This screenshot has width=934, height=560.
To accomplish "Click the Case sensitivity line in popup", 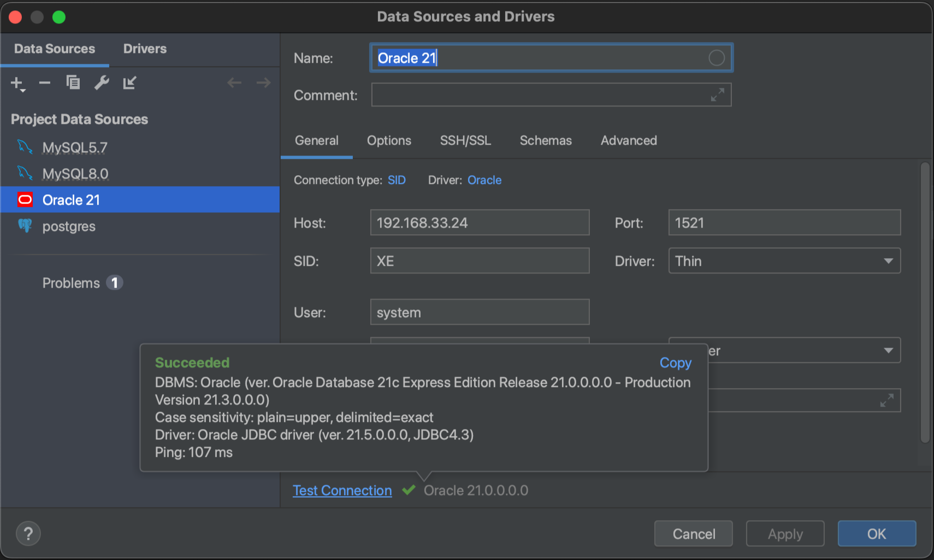I will tap(294, 418).
